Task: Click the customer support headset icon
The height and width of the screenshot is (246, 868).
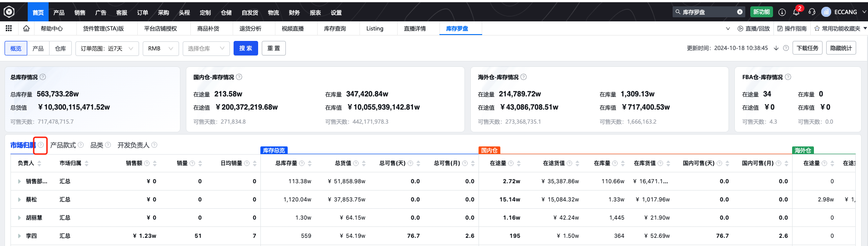Action: click(812, 12)
